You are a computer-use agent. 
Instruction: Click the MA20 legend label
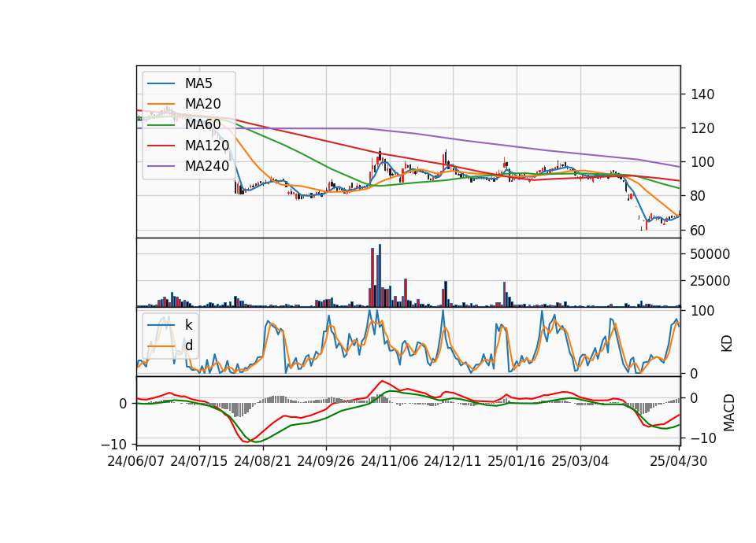click(202, 104)
